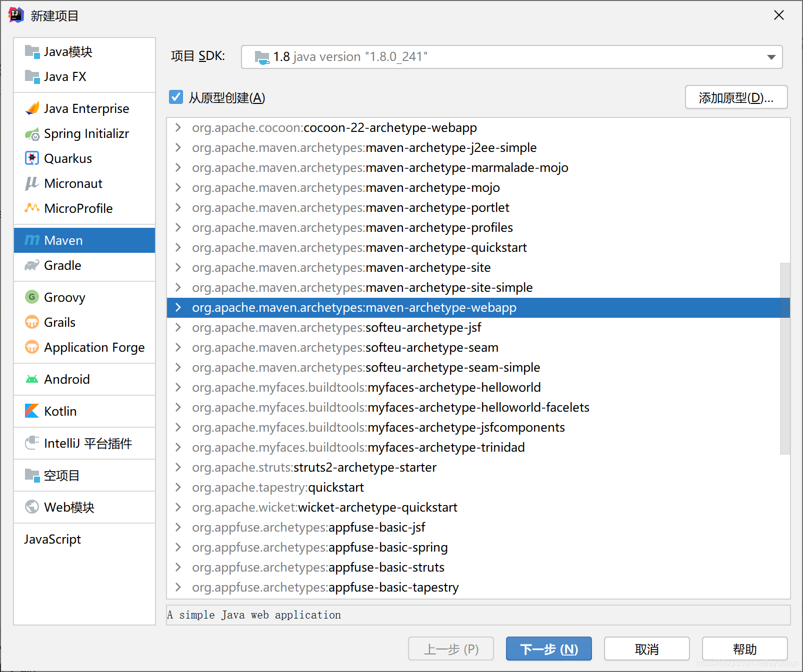The height and width of the screenshot is (672, 803).
Task: Select maven-archetype-site row
Action: pyautogui.click(x=478, y=267)
